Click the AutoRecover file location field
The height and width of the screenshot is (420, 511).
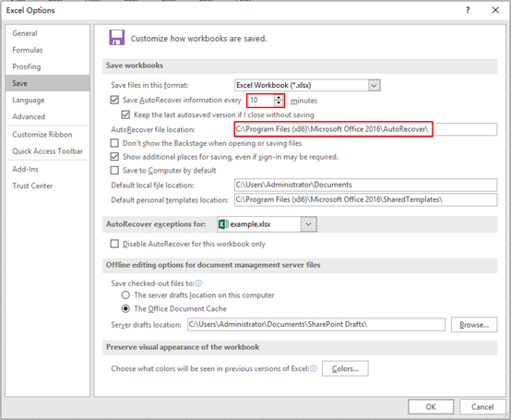pyautogui.click(x=365, y=129)
